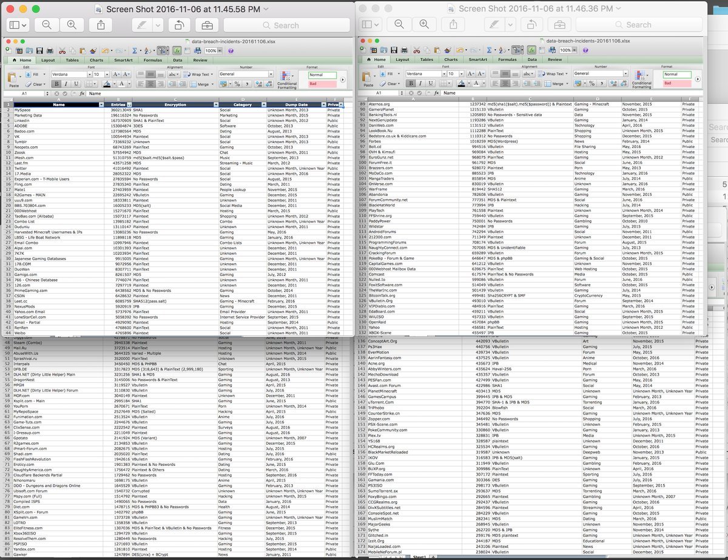Click Conditional Formatting in the 11.45.58 window
The height and width of the screenshot is (560, 728).
pyautogui.click(x=287, y=80)
